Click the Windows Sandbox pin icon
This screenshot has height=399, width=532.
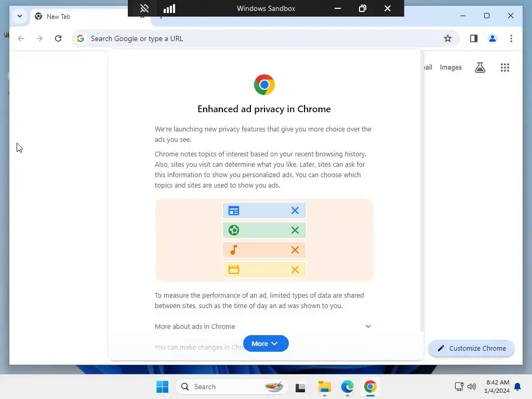(144, 8)
